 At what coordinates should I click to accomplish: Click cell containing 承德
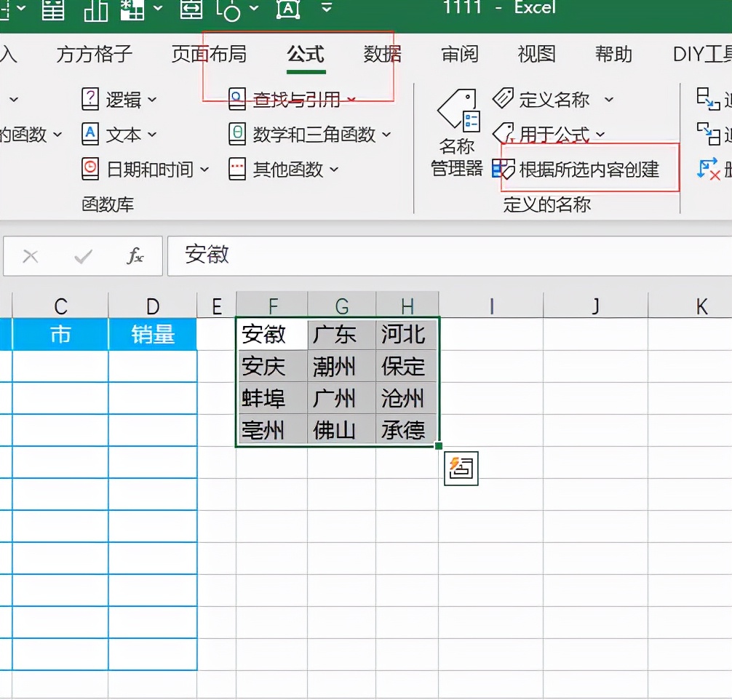(407, 430)
